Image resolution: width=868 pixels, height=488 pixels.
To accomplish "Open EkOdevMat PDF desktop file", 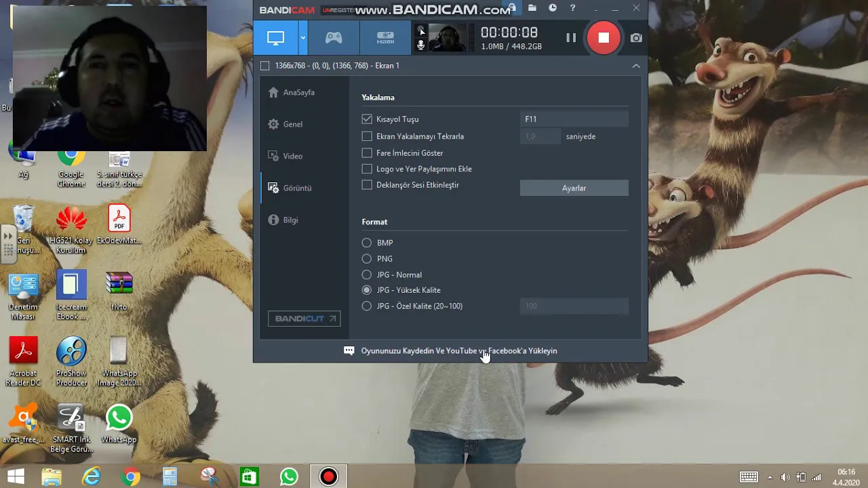I will pos(119,226).
